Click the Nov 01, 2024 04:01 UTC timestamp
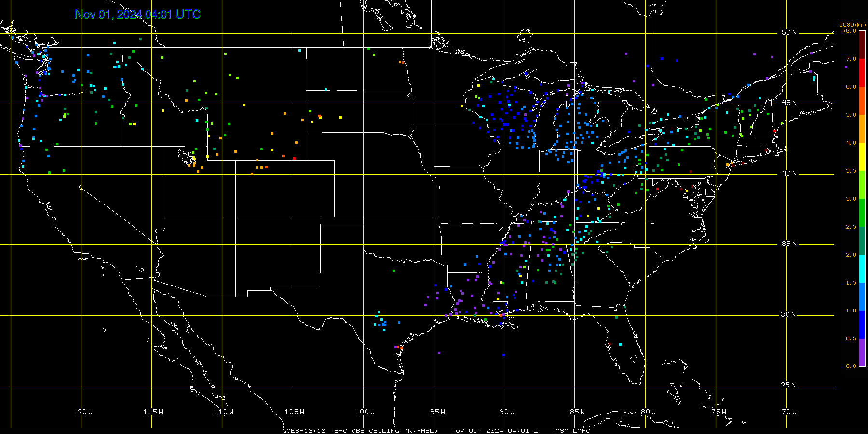868x434 pixels. point(137,14)
